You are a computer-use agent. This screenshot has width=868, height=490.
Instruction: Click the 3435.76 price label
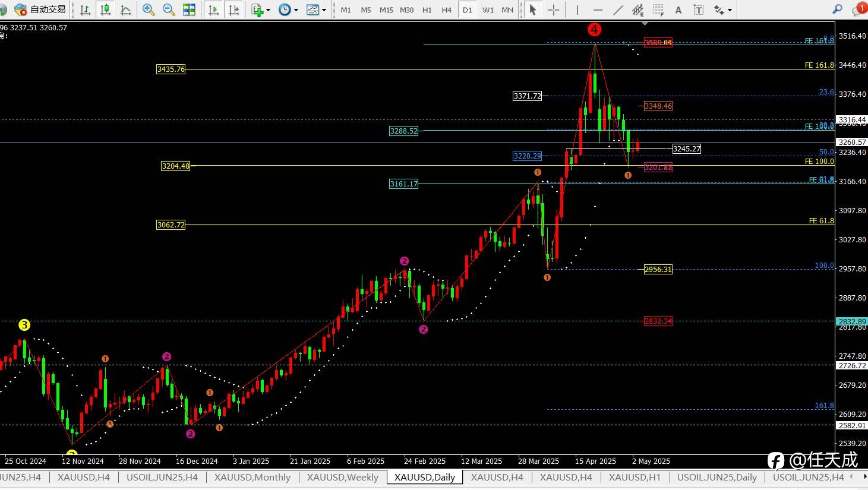pyautogui.click(x=171, y=69)
